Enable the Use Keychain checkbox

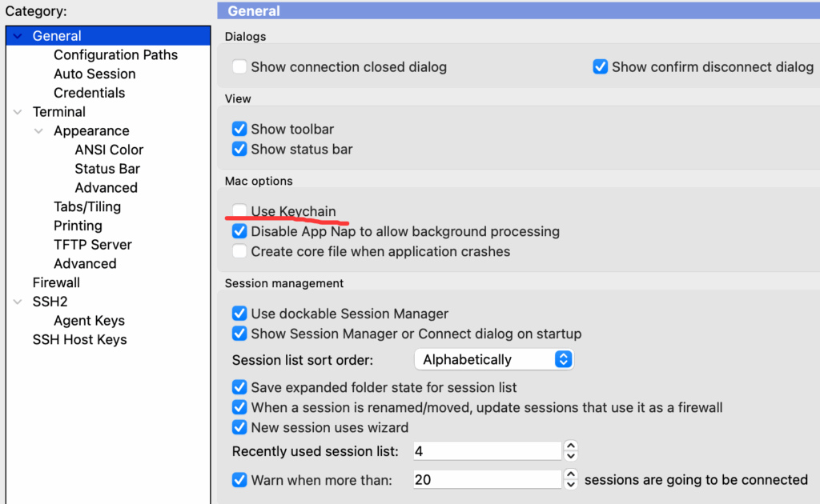(239, 212)
